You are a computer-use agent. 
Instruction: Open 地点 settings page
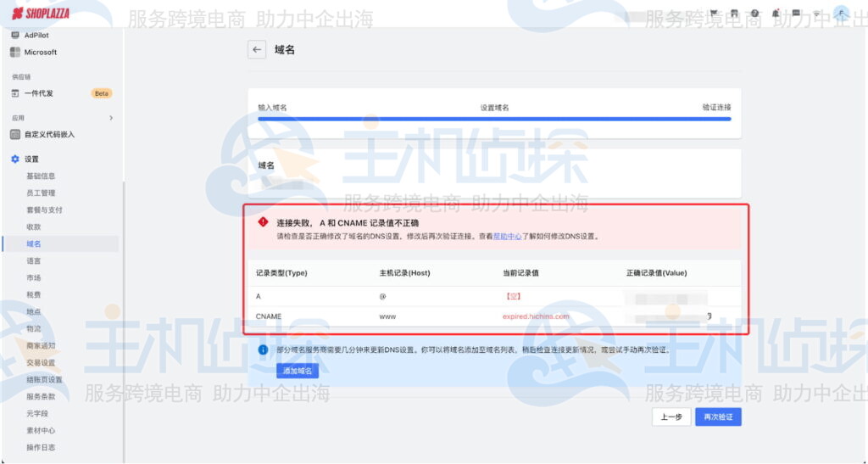(34, 311)
